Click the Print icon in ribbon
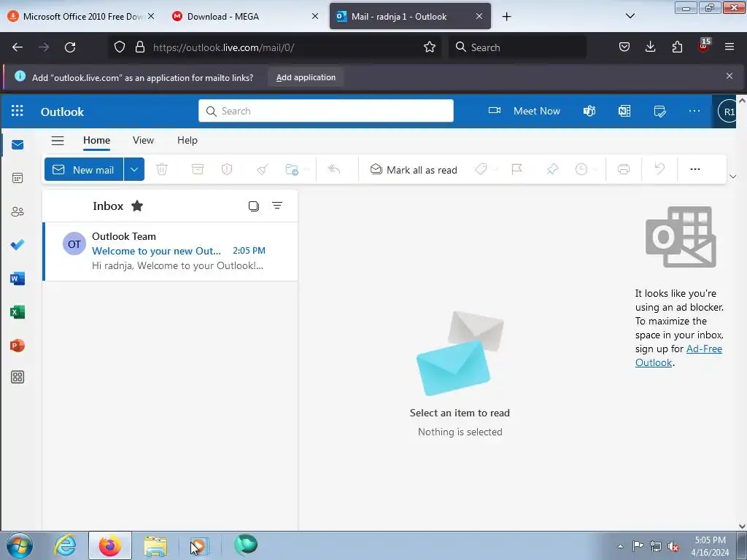 pos(624,169)
